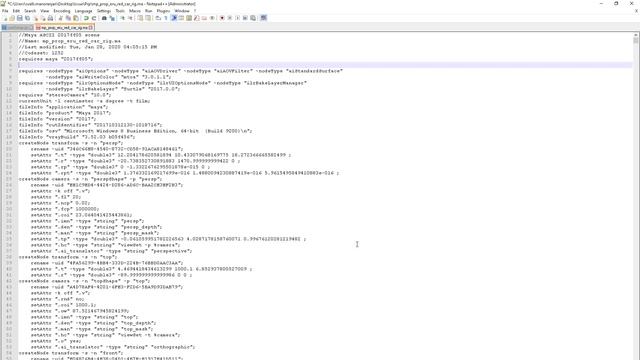Open Folder as Workspace icon
The width and height of the screenshot is (640, 360).
(204, 18)
